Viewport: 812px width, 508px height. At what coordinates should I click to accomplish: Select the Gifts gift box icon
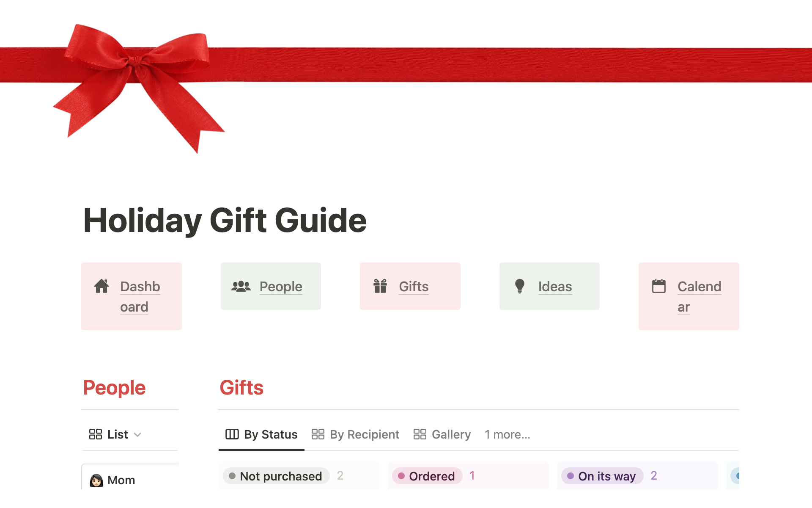[x=380, y=286]
